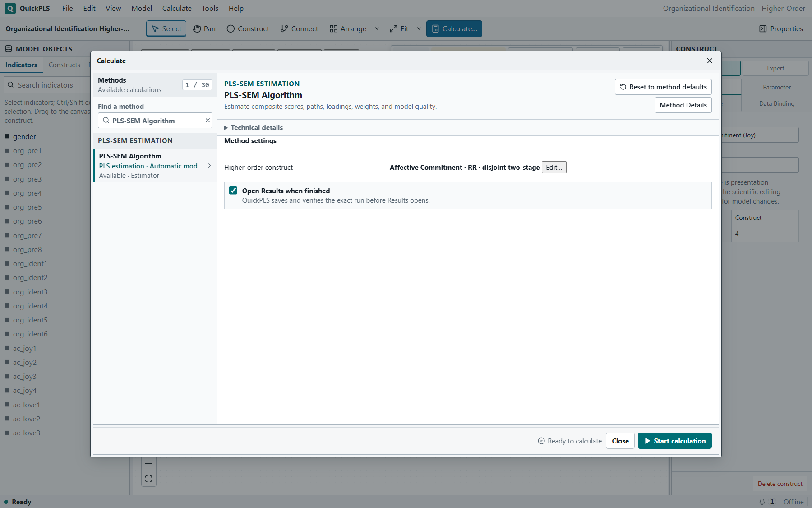Click the Search indicators field

click(x=47, y=85)
